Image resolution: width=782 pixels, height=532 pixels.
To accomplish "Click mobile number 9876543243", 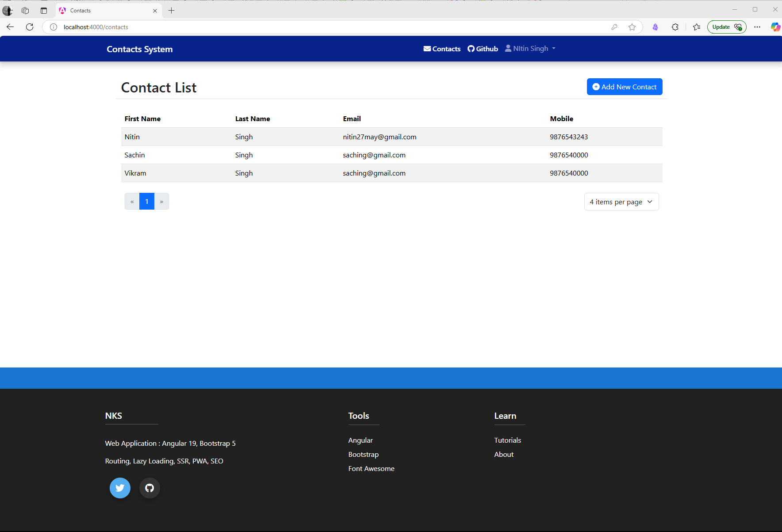I will click(569, 137).
